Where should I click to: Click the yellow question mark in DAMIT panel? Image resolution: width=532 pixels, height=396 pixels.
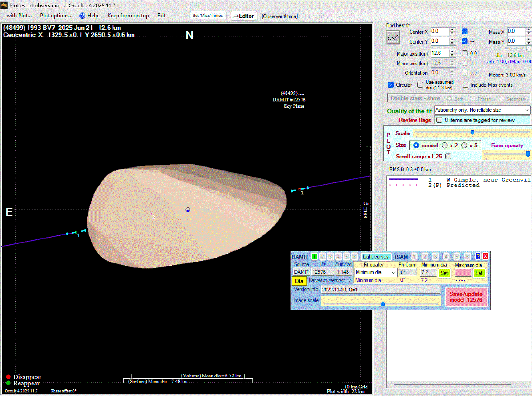(x=478, y=256)
